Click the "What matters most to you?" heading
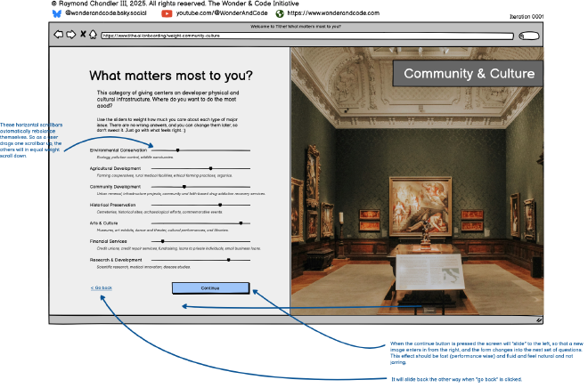This screenshot has width=588, height=388. 171,76
